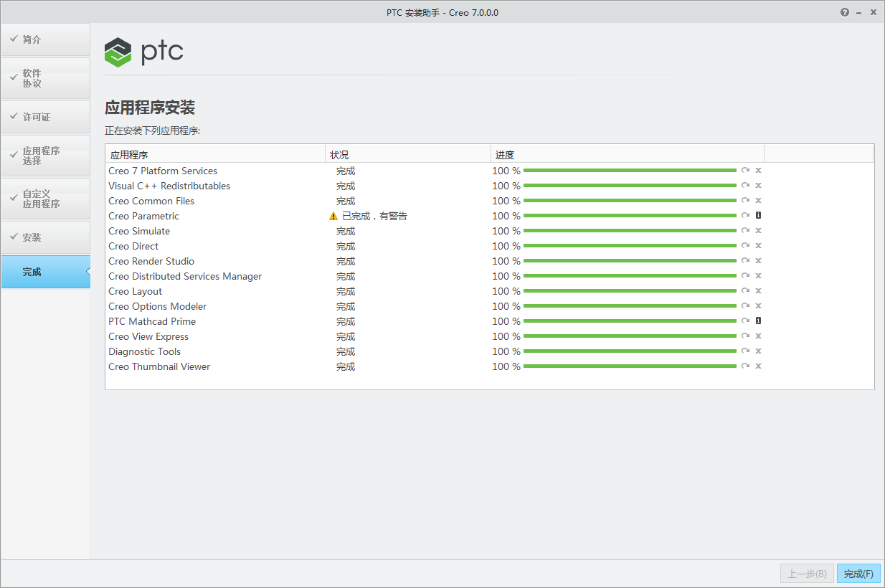The image size is (885, 588).
Task: Click the cancel X for Creo Thumbnail Viewer
Action: tap(758, 366)
